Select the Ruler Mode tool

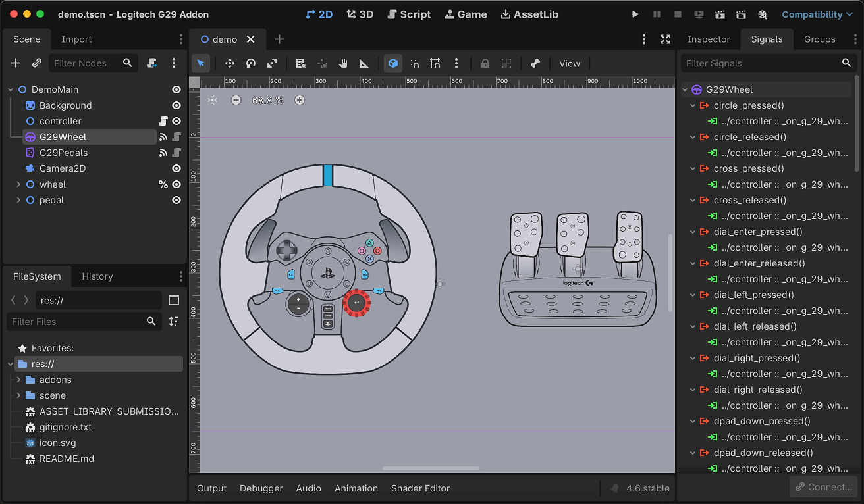(364, 64)
